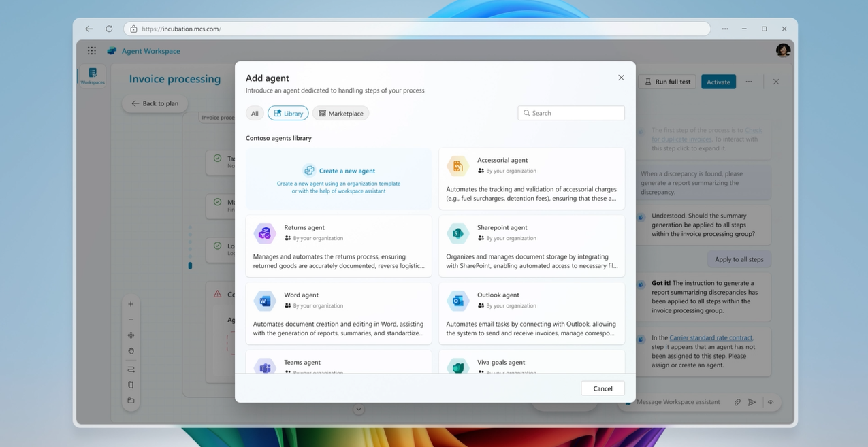Select the Returns agent title
The height and width of the screenshot is (447, 868).
(304, 228)
